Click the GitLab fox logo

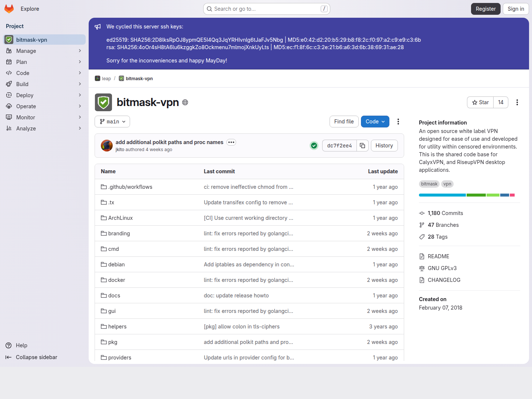9,9
